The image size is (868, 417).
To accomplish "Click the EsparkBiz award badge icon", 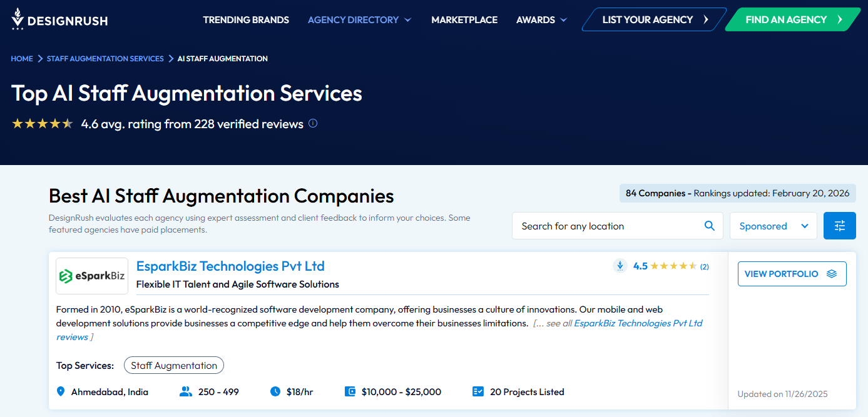I will coord(620,266).
